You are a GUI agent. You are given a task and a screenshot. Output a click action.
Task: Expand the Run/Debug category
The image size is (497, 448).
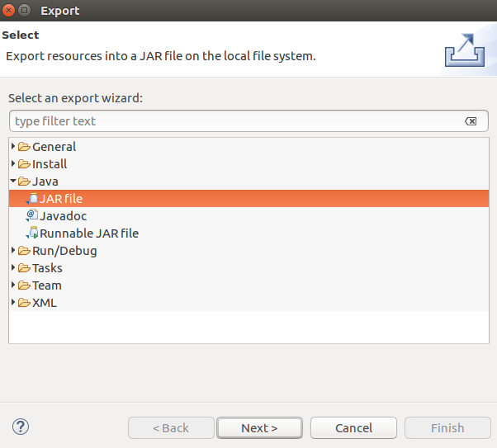(13, 251)
